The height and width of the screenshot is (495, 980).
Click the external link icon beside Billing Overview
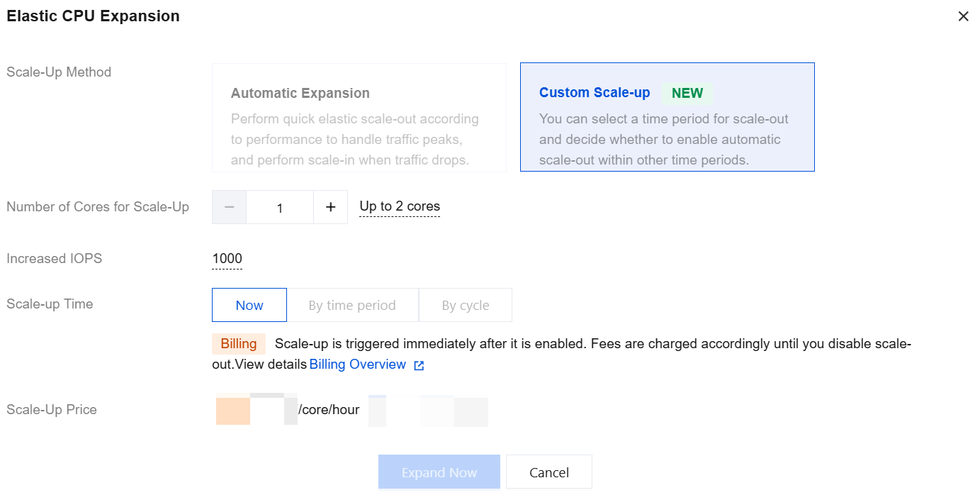(x=419, y=365)
